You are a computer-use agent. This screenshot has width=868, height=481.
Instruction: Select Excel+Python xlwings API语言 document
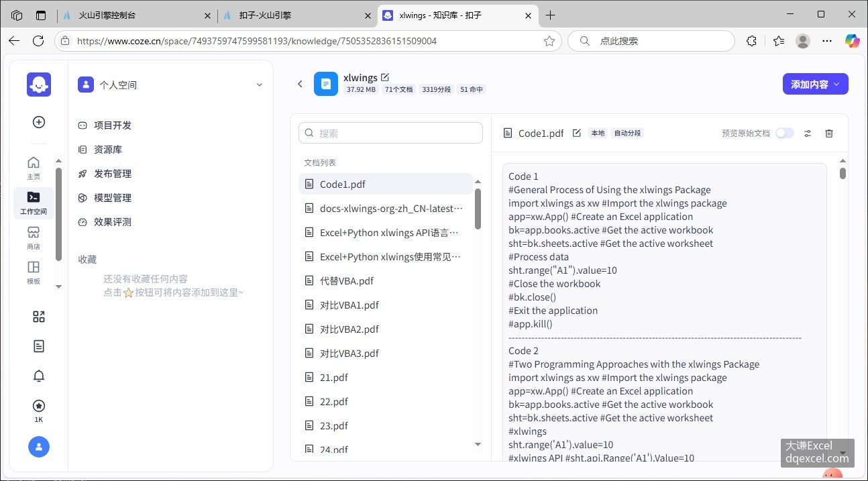click(x=386, y=233)
